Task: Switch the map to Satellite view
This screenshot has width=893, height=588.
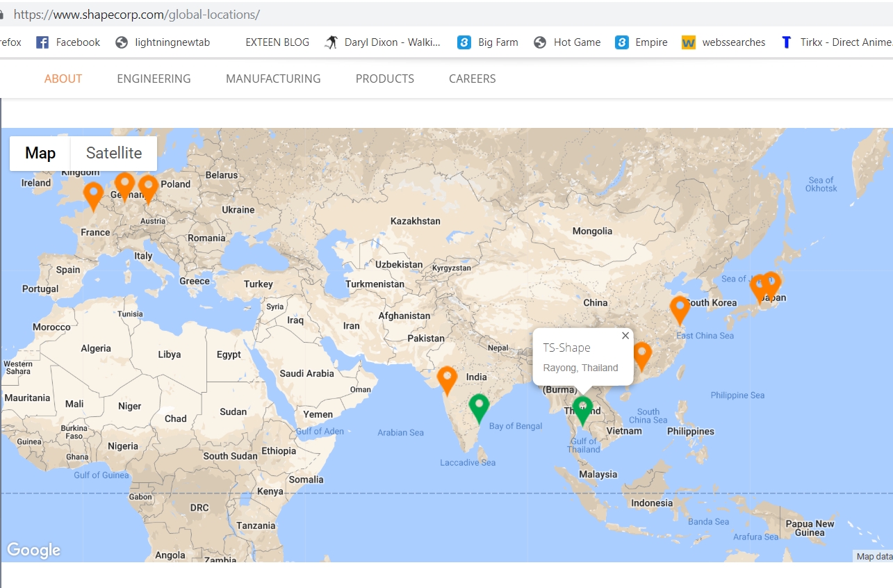Action: [114, 153]
